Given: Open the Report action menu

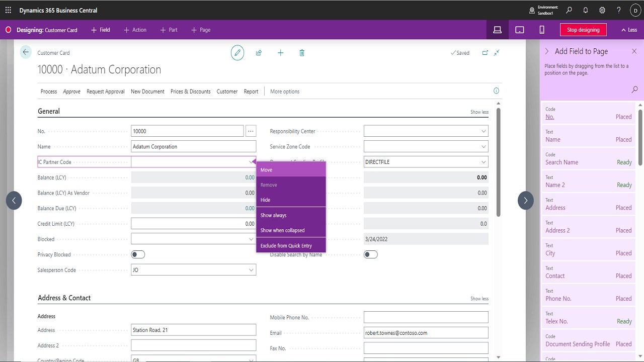Looking at the screenshot, I should pos(251,92).
